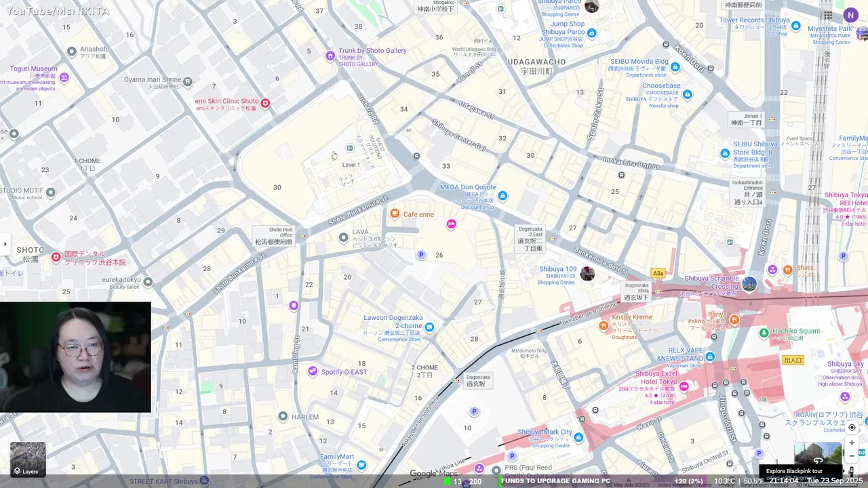This screenshot has width=868, height=488.
Task: Select the Cafe enne orange pin
Action: pyautogui.click(x=395, y=214)
